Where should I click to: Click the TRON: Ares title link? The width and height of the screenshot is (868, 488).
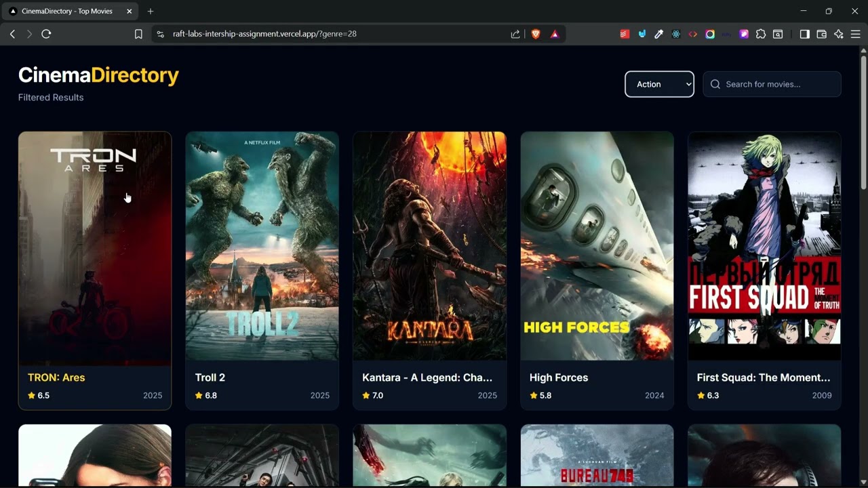click(x=56, y=378)
